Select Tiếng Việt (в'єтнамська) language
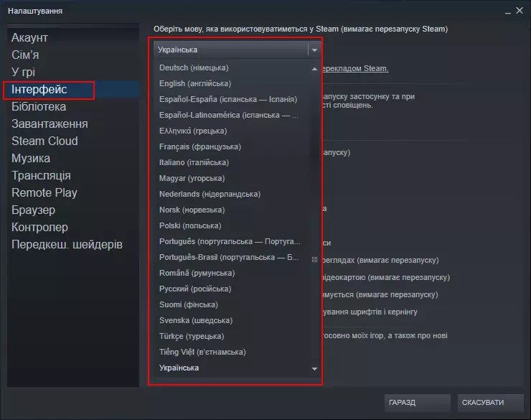The image size is (531, 420). 202,353
